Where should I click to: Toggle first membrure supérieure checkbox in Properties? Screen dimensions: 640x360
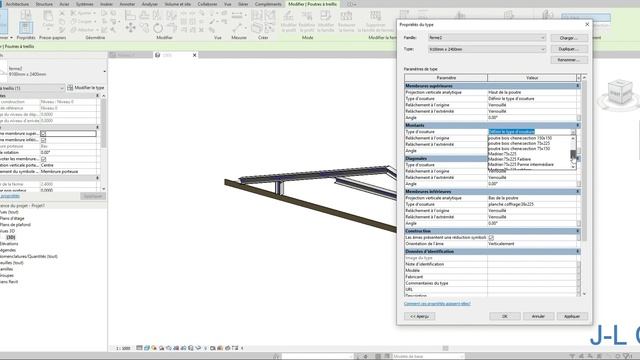(x=43, y=133)
